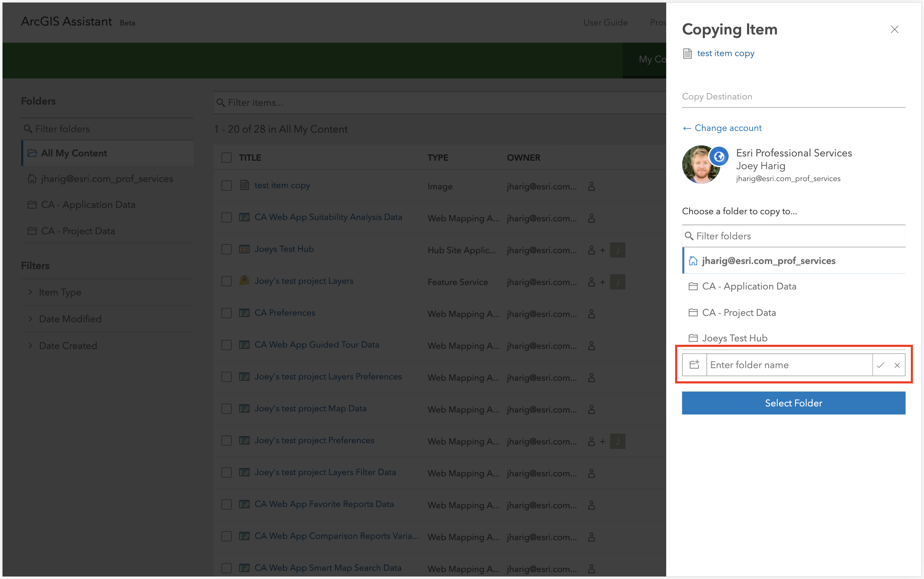Open the User Guide menu item
Screen dimensions: 924x579
coord(605,23)
